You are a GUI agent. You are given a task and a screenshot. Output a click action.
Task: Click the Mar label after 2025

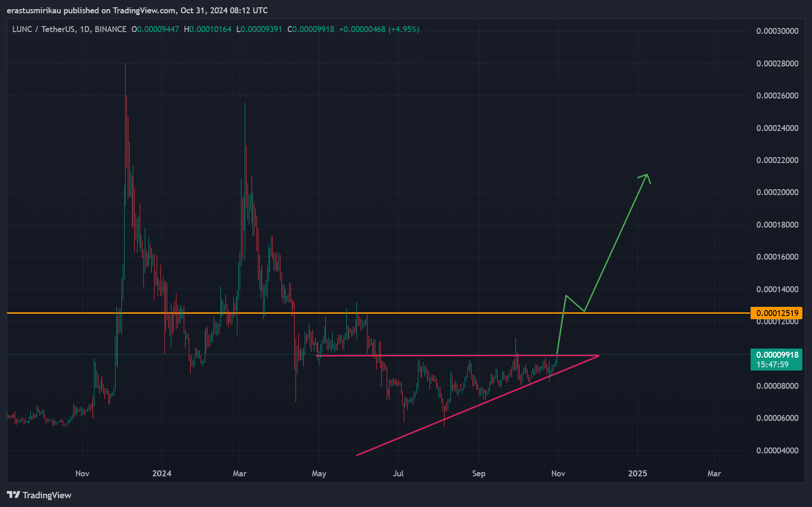(714, 474)
